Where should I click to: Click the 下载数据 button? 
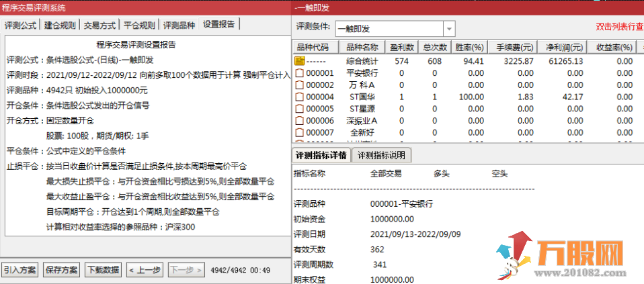point(104,270)
